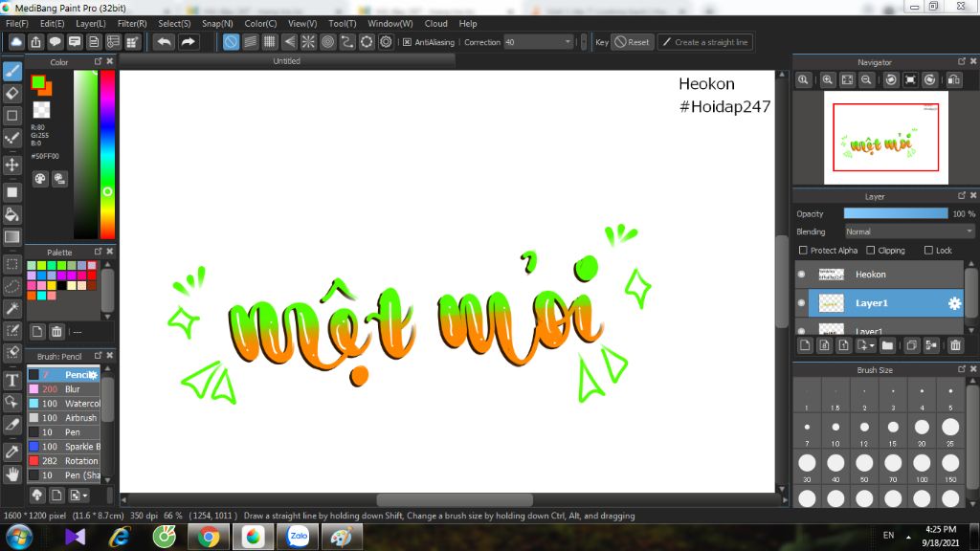Select the Brush tool in left toolbar
The height and width of the screenshot is (551, 980).
(x=11, y=71)
